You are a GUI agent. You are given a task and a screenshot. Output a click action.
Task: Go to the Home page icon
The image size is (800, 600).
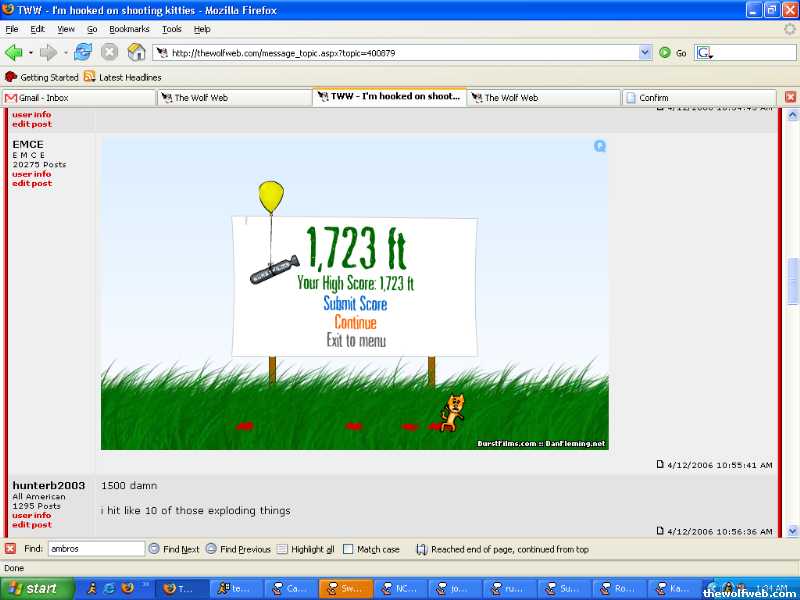[136, 52]
